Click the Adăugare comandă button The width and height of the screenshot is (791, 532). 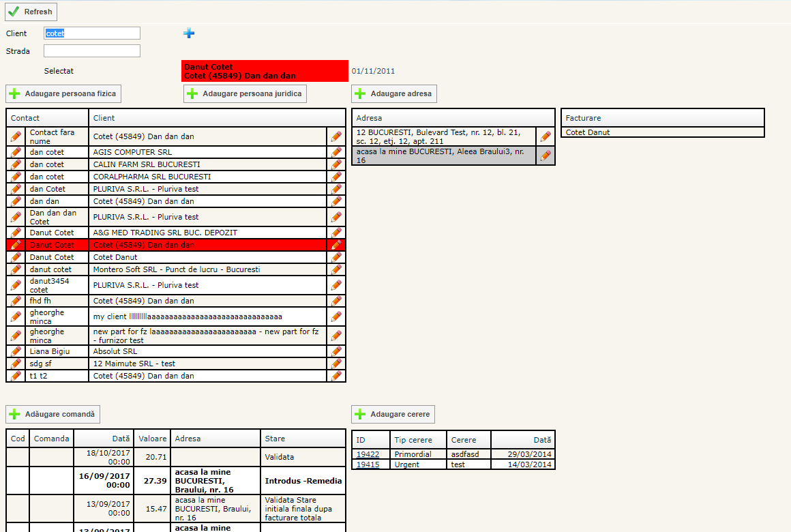point(54,414)
